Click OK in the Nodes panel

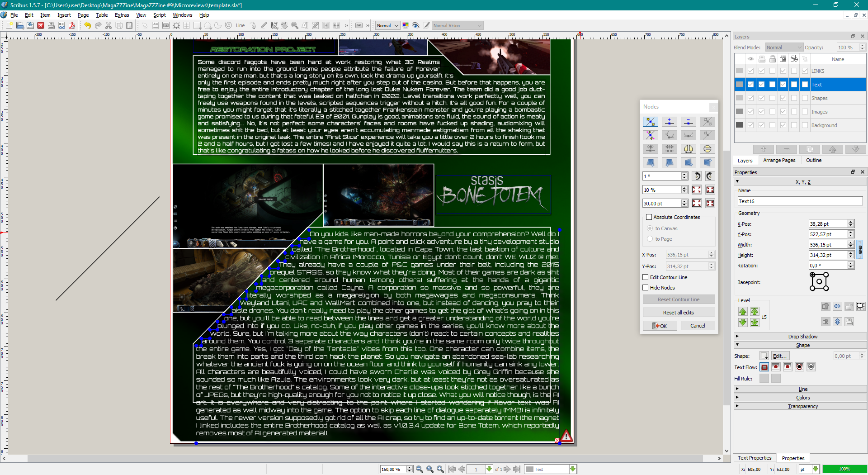(x=660, y=326)
